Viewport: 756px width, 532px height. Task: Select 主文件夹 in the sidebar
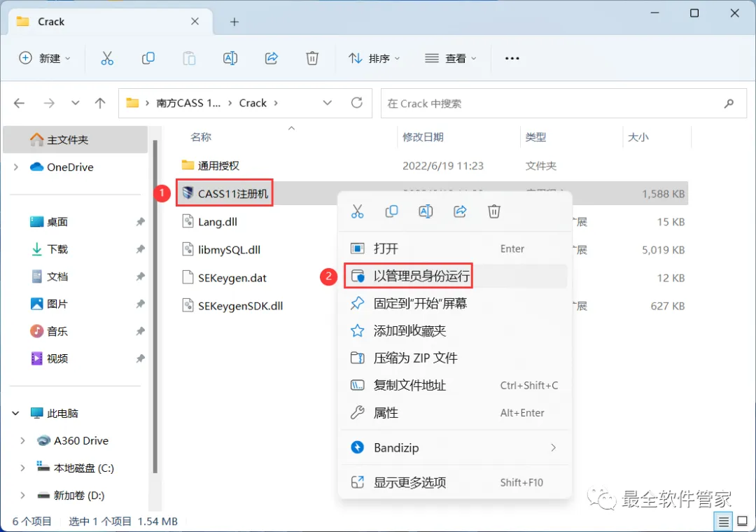(x=75, y=140)
